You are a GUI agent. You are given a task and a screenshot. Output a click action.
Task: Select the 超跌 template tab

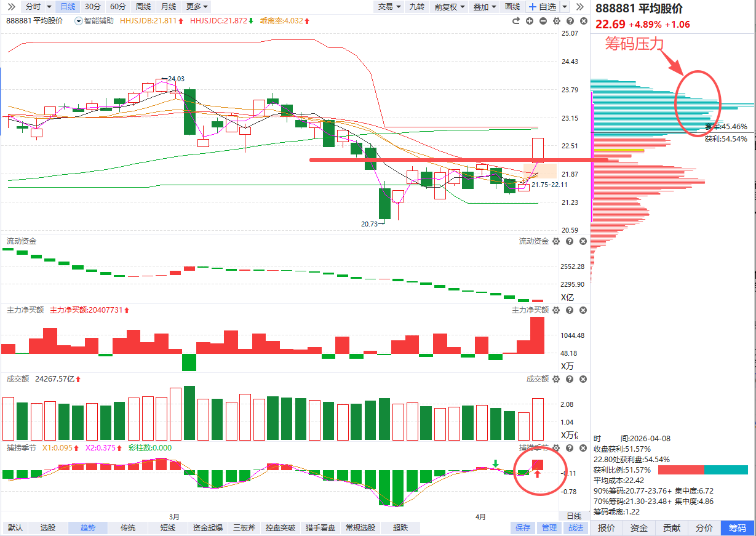click(x=400, y=528)
